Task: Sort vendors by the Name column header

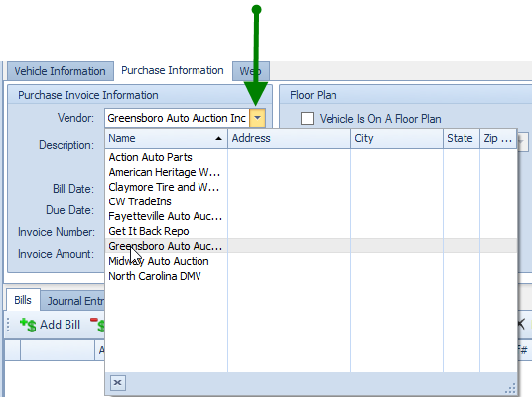Action: tap(166, 138)
